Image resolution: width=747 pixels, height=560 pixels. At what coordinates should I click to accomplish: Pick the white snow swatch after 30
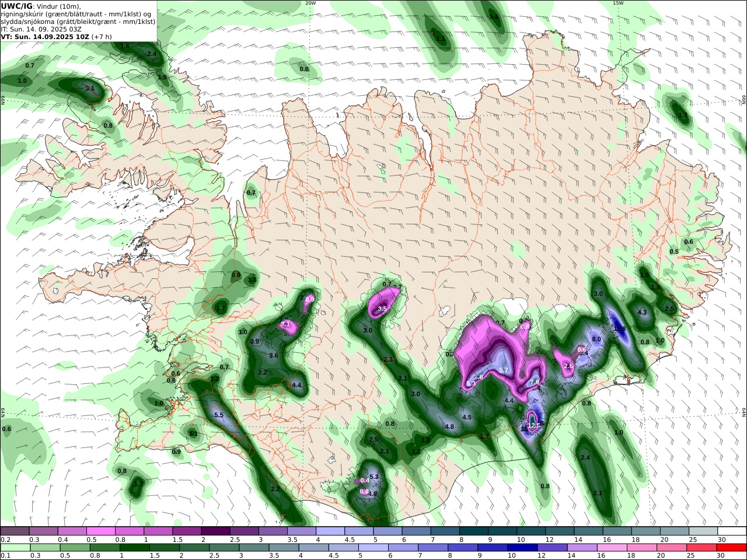(x=732, y=531)
